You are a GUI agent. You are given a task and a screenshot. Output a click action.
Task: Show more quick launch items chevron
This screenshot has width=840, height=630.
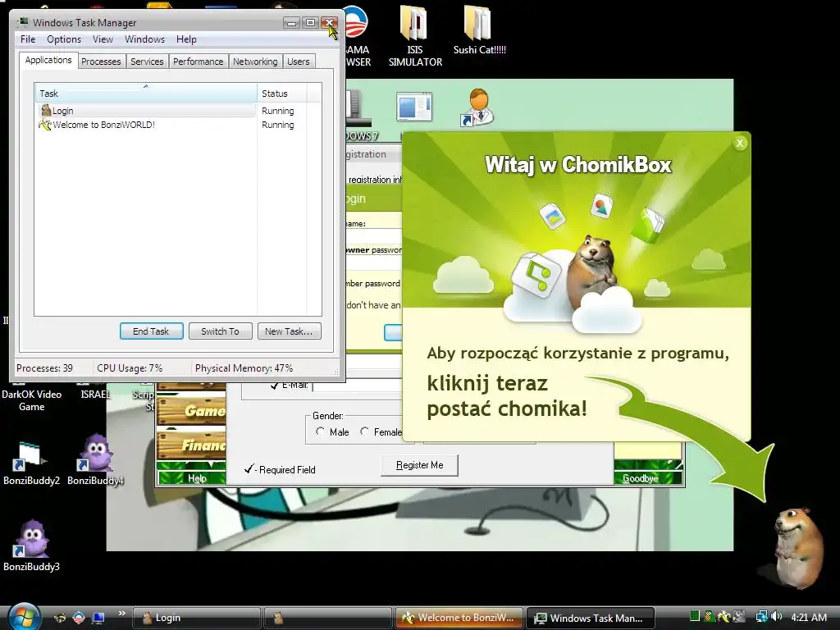[121, 614]
